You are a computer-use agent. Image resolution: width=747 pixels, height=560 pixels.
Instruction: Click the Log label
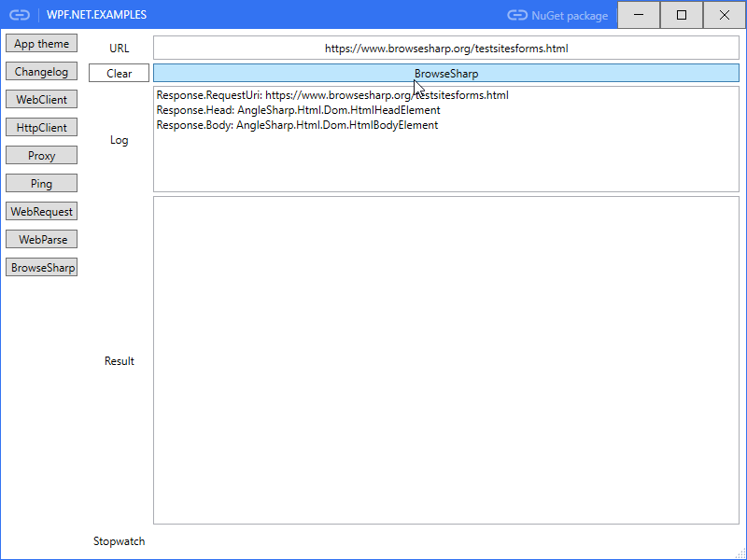(120, 140)
